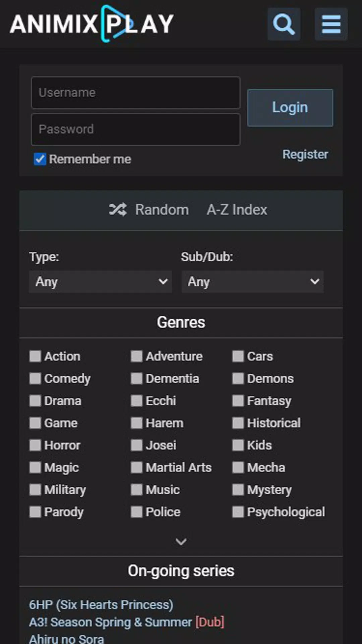Open the Sub/Dub dropdown

coord(252,282)
